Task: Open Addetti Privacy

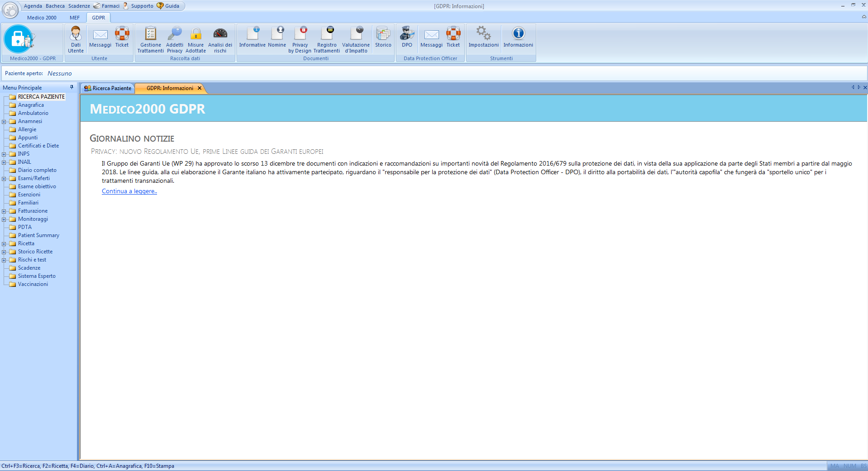Action: [x=175, y=39]
